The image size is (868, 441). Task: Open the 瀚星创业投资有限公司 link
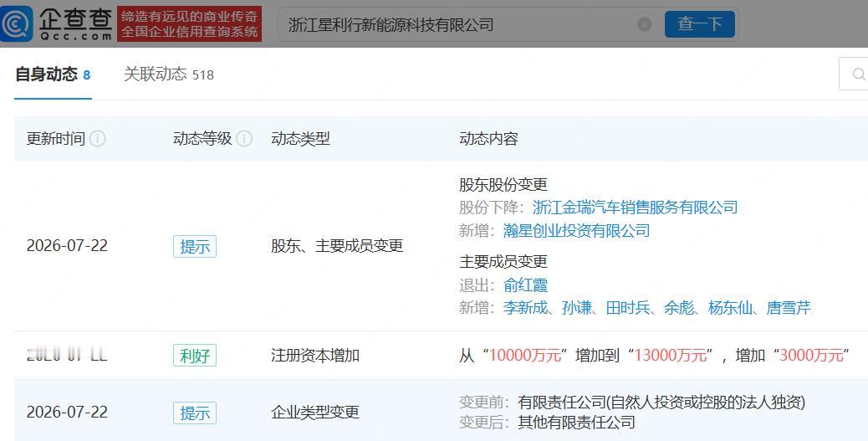click(x=576, y=230)
